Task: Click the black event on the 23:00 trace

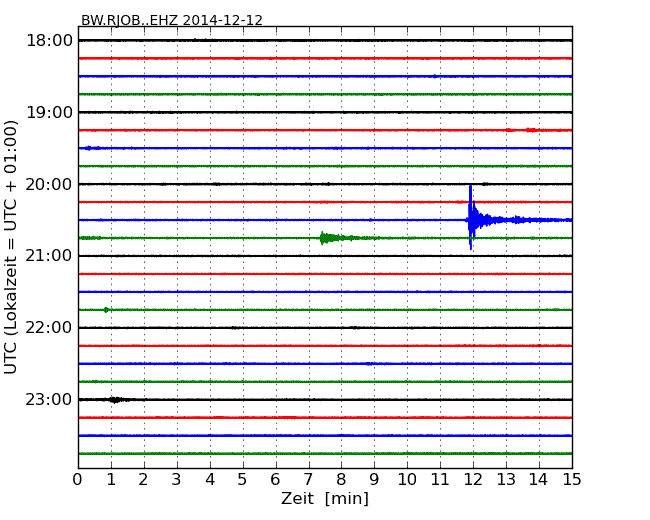Action: (x=115, y=400)
